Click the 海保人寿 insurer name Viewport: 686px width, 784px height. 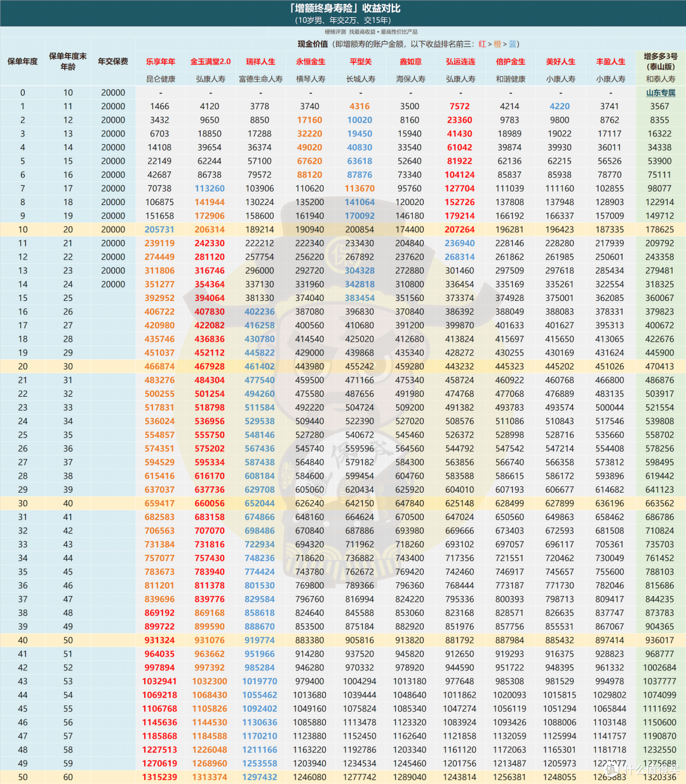pyautogui.click(x=410, y=79)
